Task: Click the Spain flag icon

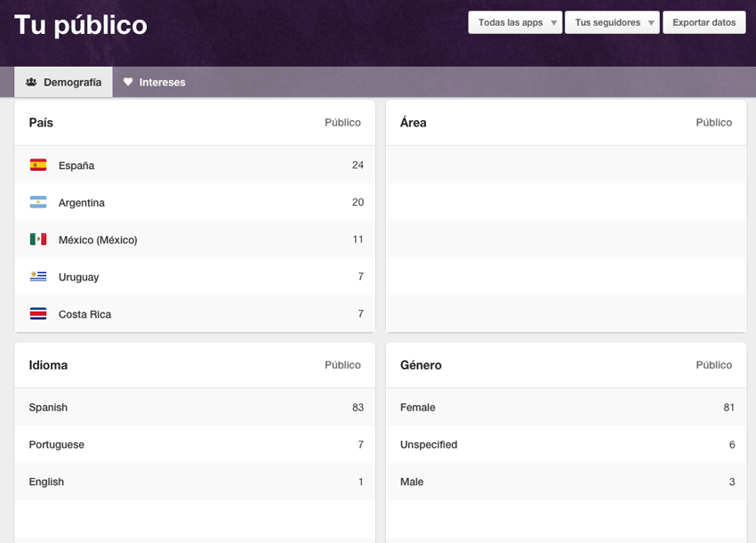Action: point(38,165)
